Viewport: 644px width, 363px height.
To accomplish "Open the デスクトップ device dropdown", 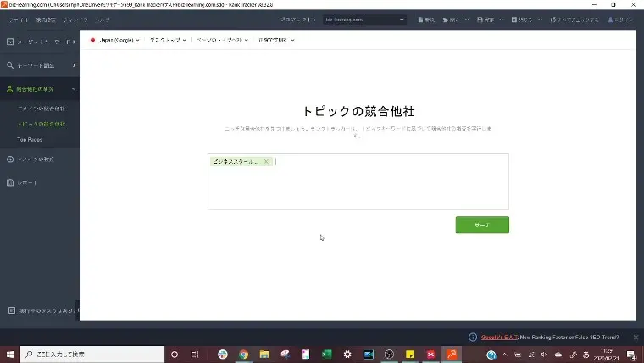I will coord(167,40).
